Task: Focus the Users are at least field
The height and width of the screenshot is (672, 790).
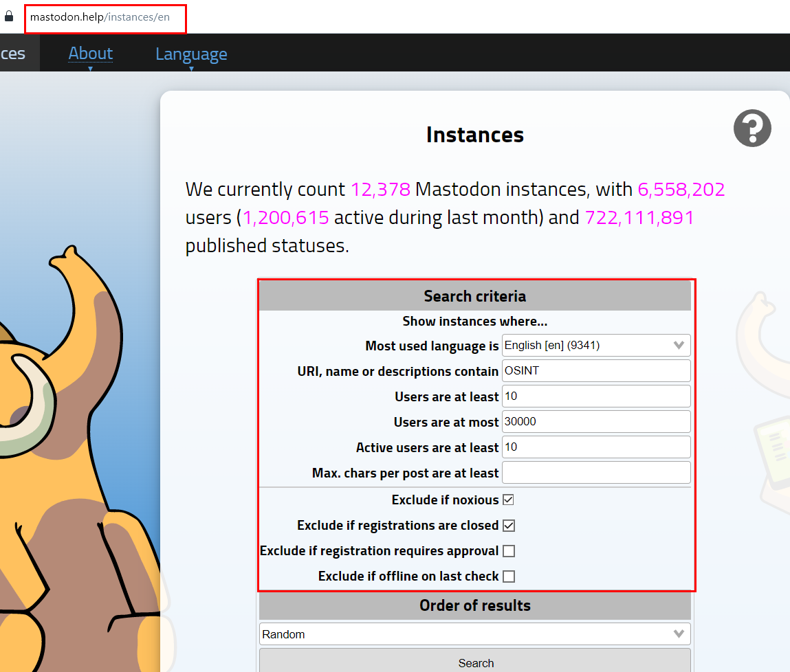Action: click(596, 396)
